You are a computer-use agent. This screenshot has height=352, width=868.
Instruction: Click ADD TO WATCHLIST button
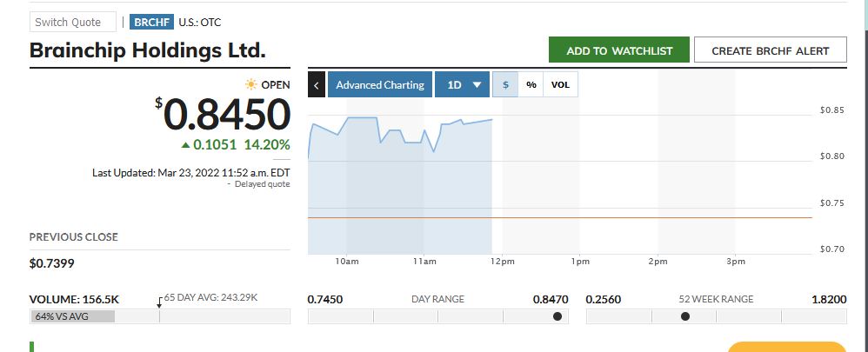[x=619, y=50]
